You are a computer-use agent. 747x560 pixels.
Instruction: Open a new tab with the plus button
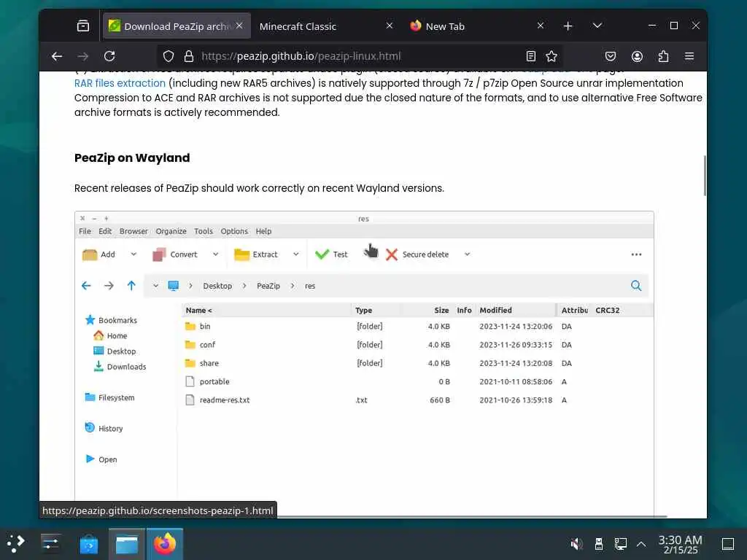(568, 26)
